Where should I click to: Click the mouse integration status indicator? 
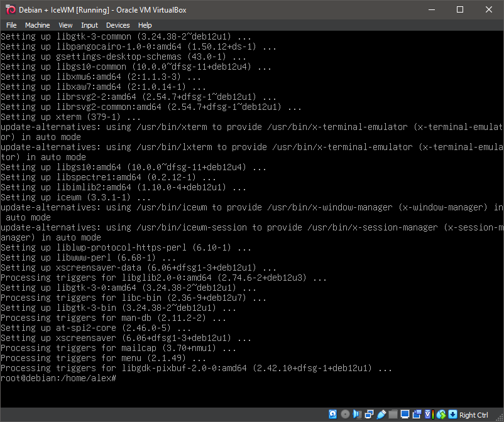click(441, 414)
